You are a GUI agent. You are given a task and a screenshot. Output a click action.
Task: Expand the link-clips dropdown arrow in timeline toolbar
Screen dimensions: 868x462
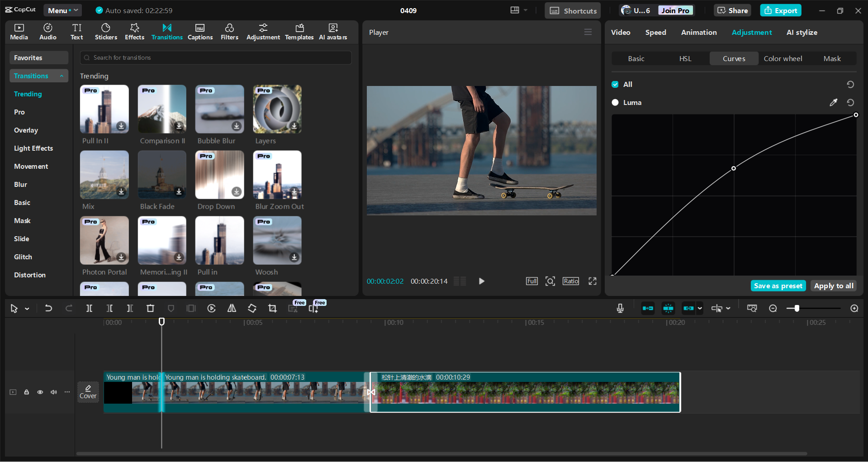click(x=699, y=308)
